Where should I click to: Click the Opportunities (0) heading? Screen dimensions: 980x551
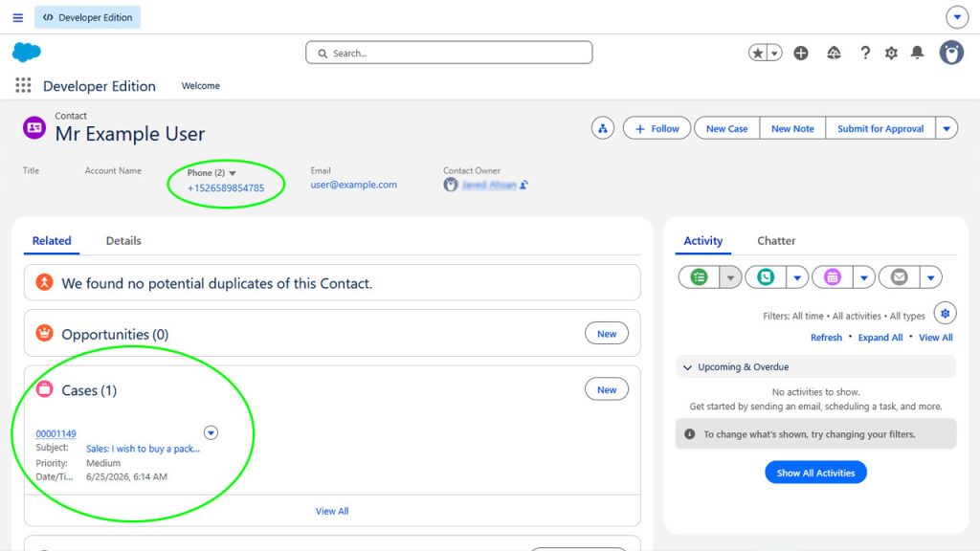115,334
